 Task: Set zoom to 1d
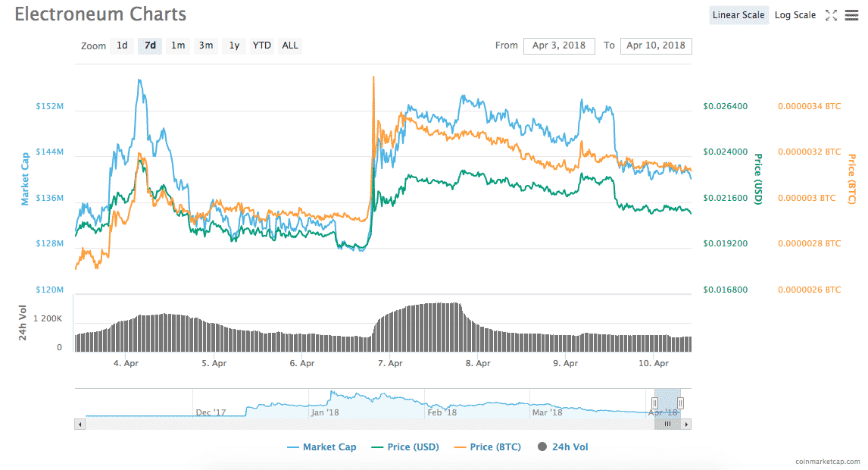click(x=122, y=45)
